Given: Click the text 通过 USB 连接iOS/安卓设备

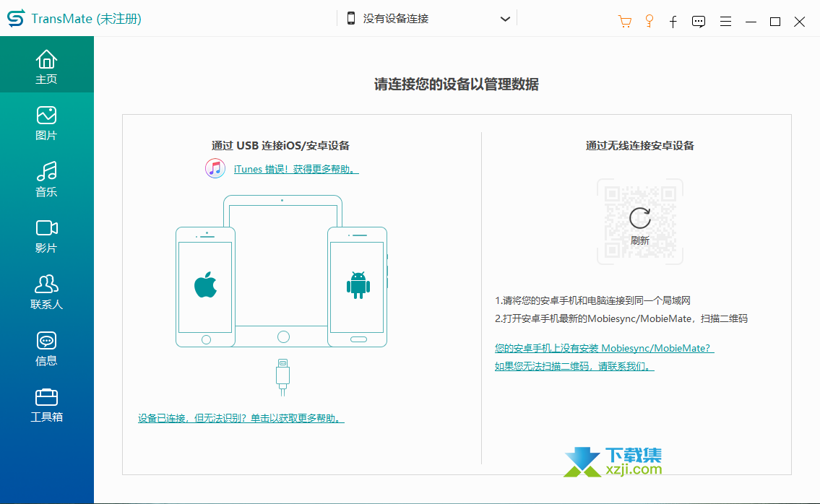Looking at the screenshot, I should click(x=280, y=145).
